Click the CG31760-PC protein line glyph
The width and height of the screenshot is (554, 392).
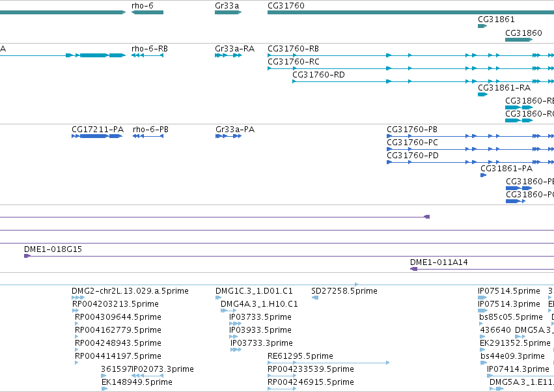(470, 150)
